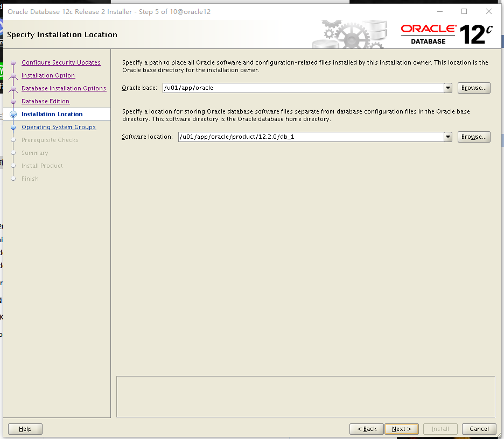
Task: Click in the Oracle base path field
Action: (303, 88)
